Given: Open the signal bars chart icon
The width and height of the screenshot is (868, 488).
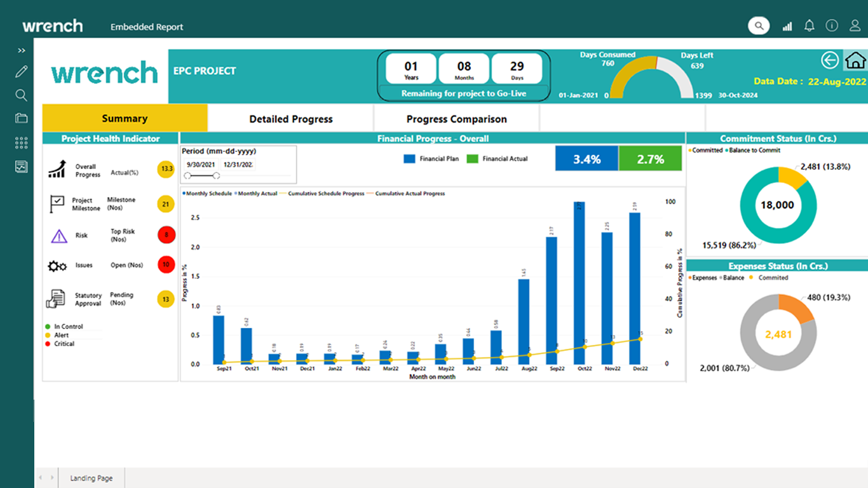Looking at the screenshot, I should click(787, 26).
